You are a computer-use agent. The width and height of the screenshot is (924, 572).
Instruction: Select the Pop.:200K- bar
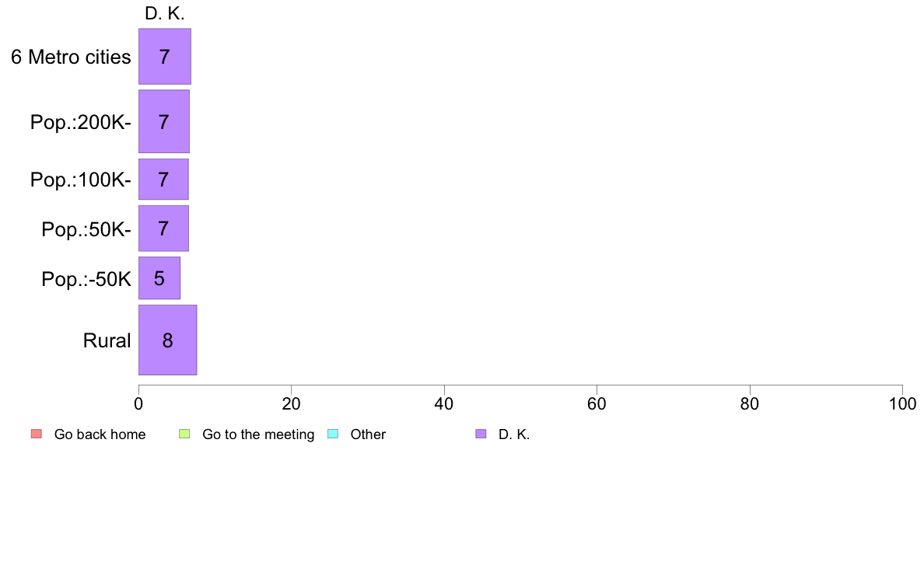pos(164,121)
